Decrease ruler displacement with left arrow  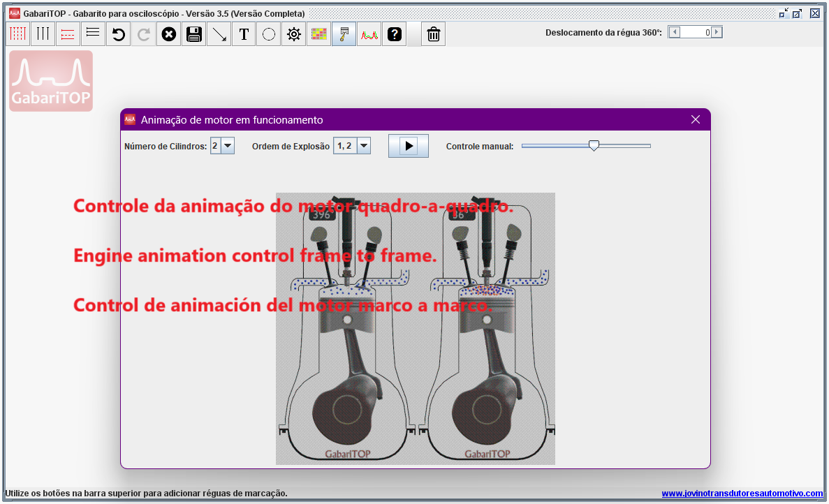tap(674, 32)
